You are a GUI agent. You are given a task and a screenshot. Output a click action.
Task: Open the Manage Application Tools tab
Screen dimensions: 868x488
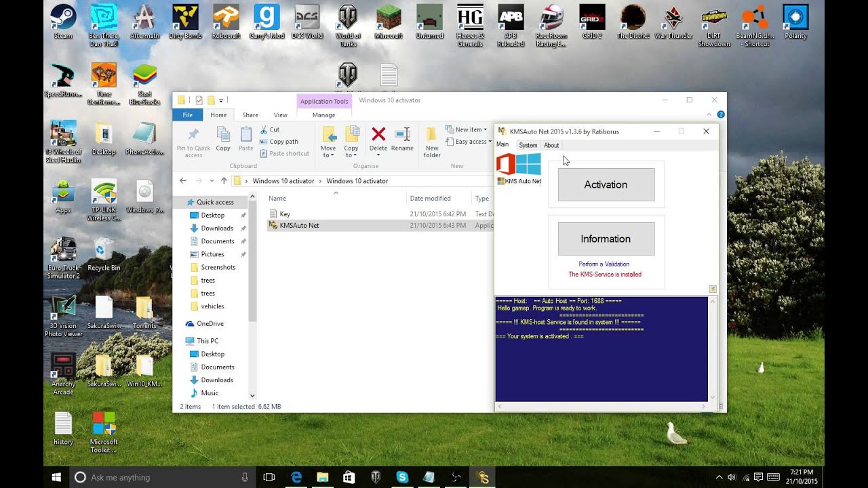324,115
